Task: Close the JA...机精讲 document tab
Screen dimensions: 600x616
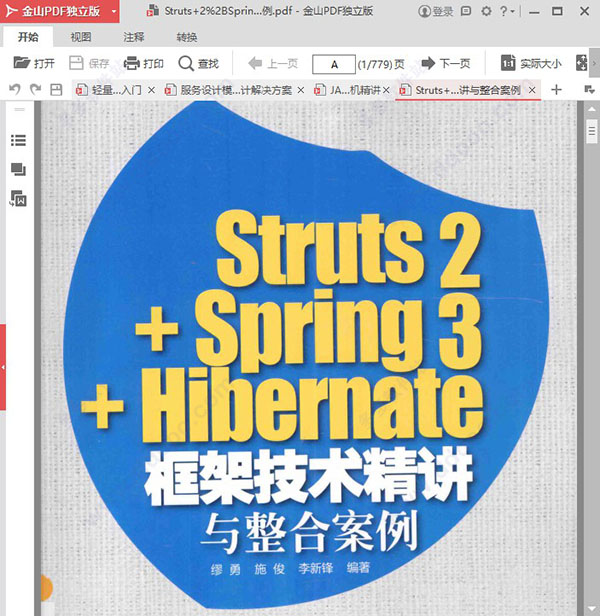Action: click(x=386, y=90)
